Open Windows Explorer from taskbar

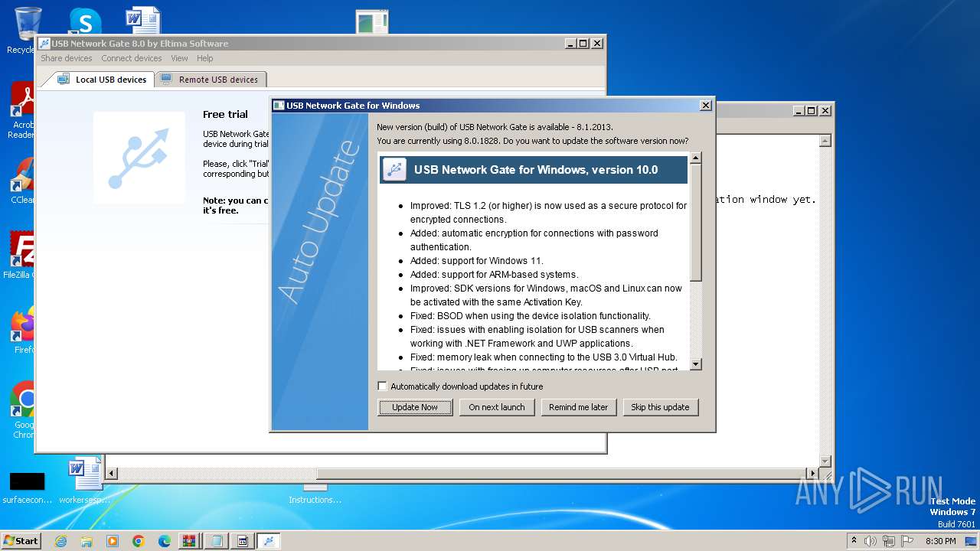[87, 540]
